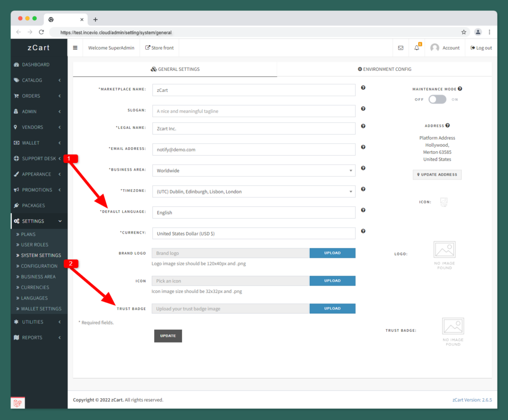Click into the Slogan input field
This screenshot has width=508, height=420.
click(x=254, y=111)
